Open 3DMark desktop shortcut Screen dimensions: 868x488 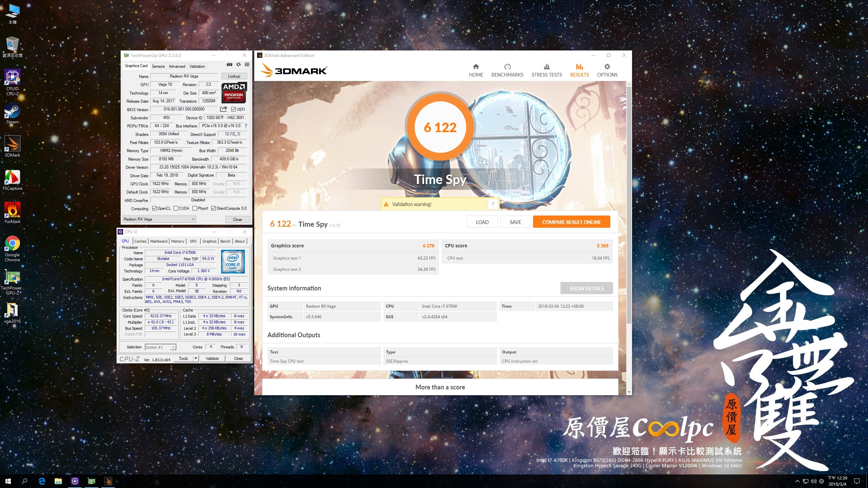pos(13,146)
